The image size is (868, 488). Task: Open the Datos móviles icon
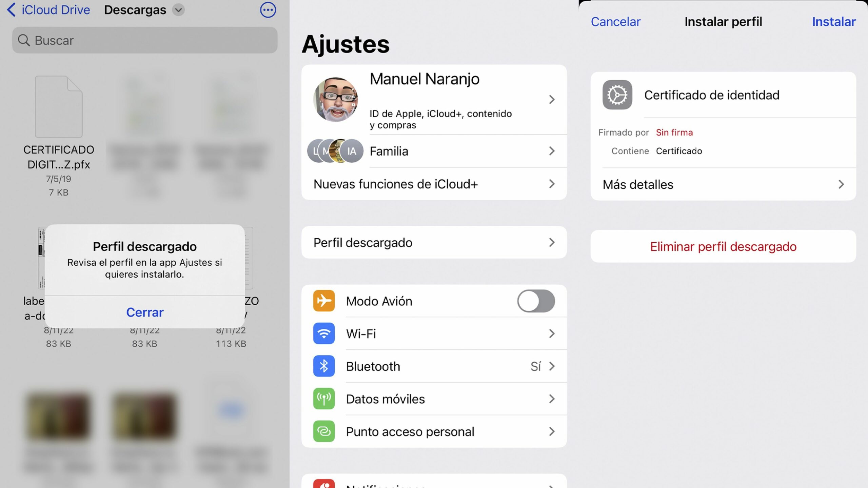pos(325,399)
